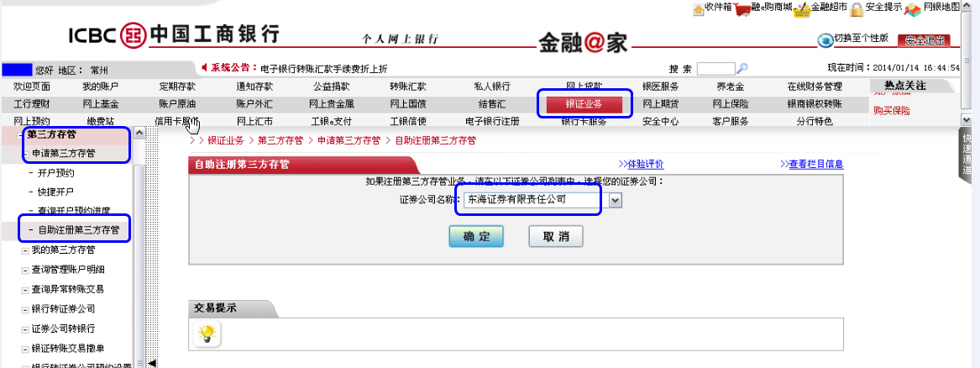
Task: Open the 购买保险 hot topic link
Action: click(x=892, y=111)
